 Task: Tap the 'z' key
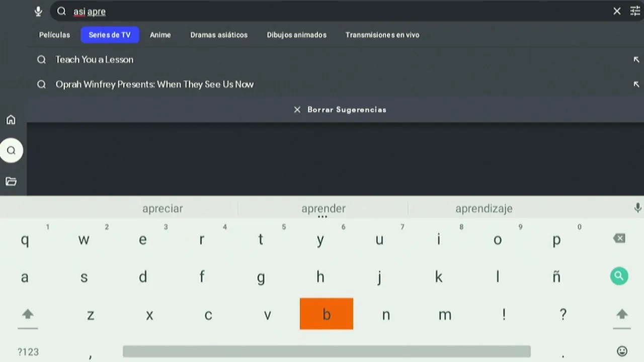click(x=91, y=315)
